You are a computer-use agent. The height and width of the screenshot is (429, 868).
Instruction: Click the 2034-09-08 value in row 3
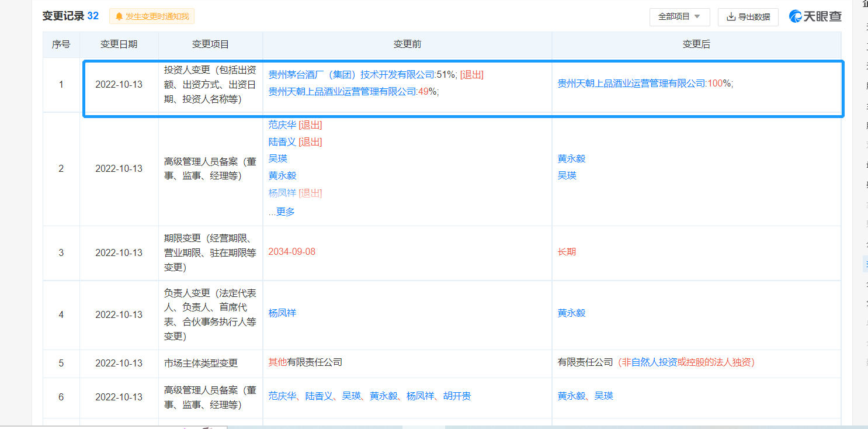click(x=291, y=251)
